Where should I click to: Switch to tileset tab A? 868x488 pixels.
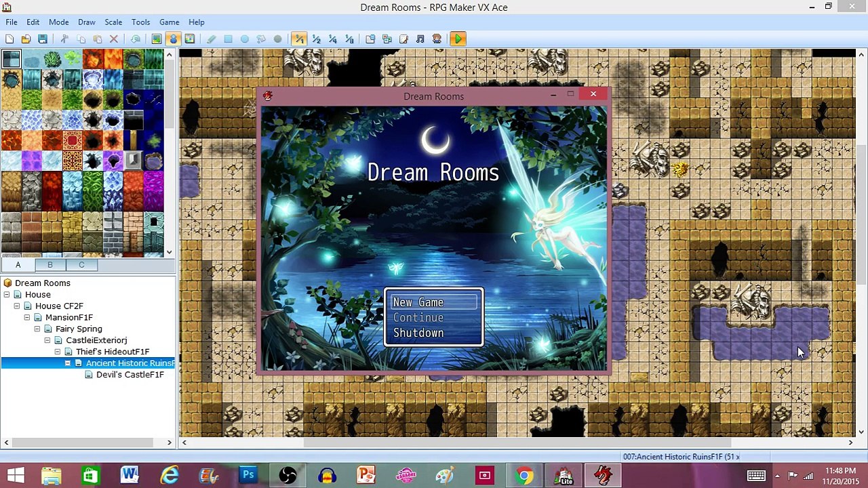18,265
